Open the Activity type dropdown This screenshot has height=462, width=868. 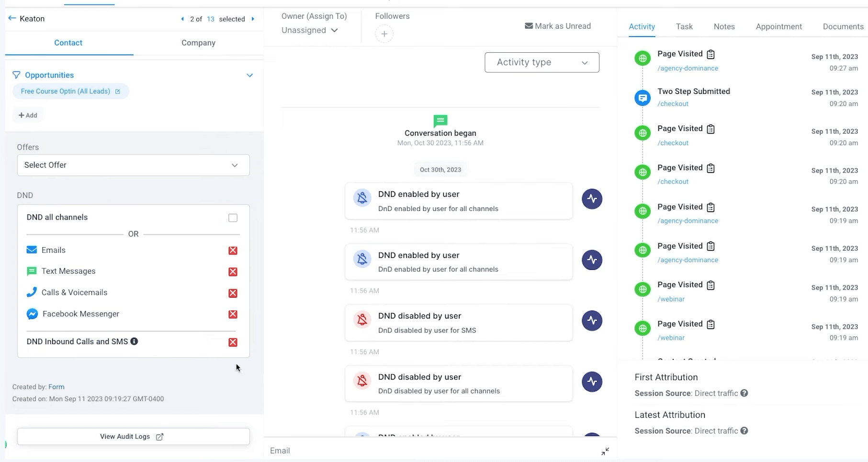541,62
